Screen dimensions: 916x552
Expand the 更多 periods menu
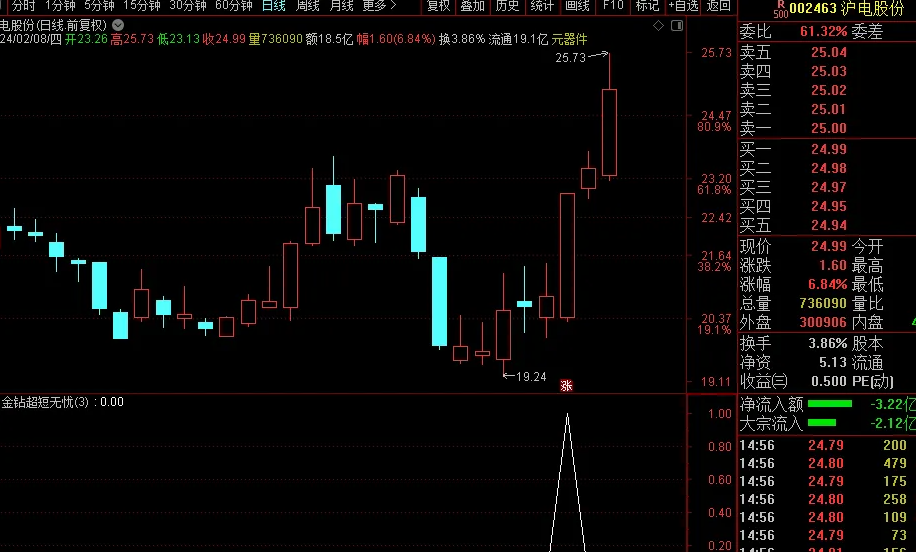pos(380,6)
